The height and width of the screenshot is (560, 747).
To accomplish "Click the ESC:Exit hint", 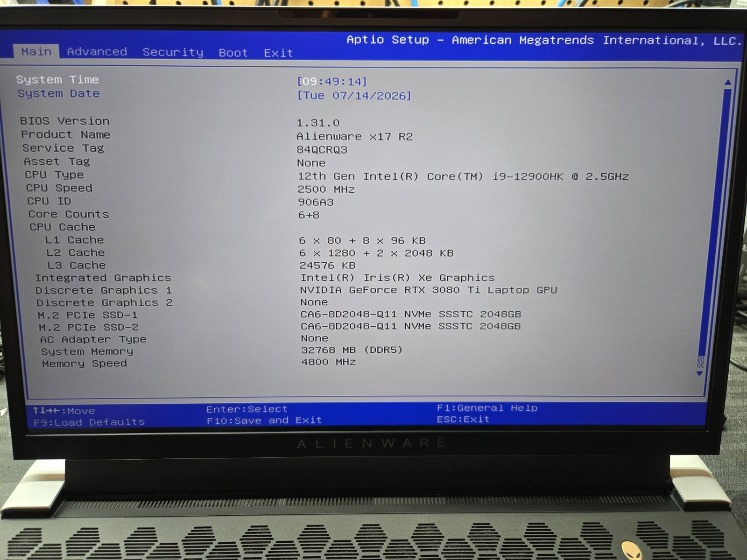I will point(463,419).
